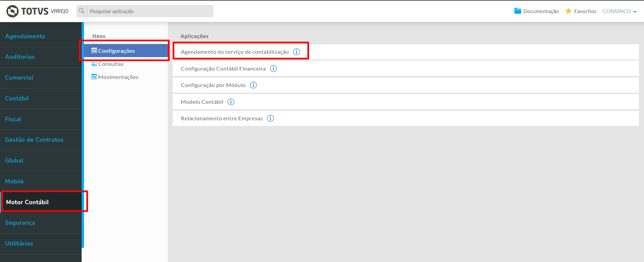Select Consultas in the Itens list
644x262 pixels.
tap(126, 64)
